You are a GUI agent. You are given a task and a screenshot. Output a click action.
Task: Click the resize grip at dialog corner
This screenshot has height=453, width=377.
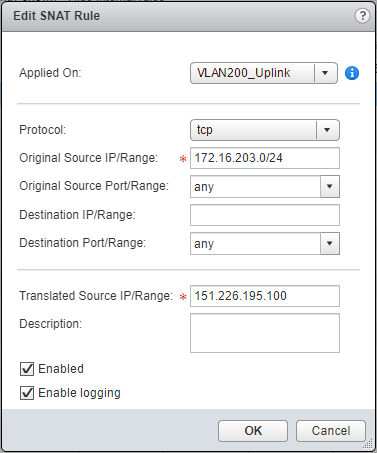pyautogui.click(x=368, y=444)
